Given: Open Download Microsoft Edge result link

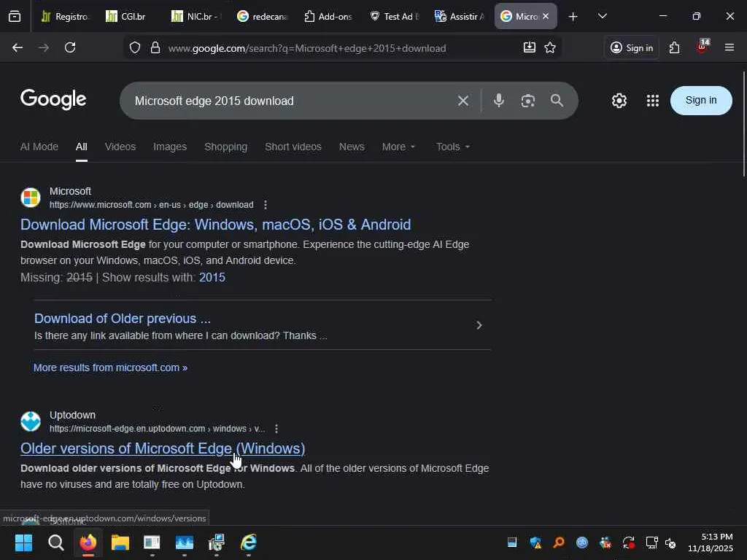Looking at the screenshot, I should 215,225.
